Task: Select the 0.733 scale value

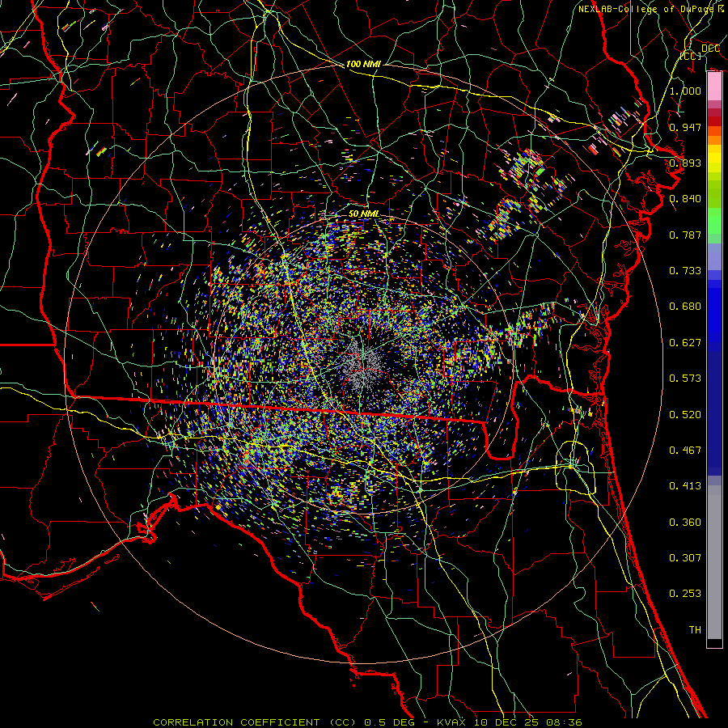Action: (x=685, y=271)
